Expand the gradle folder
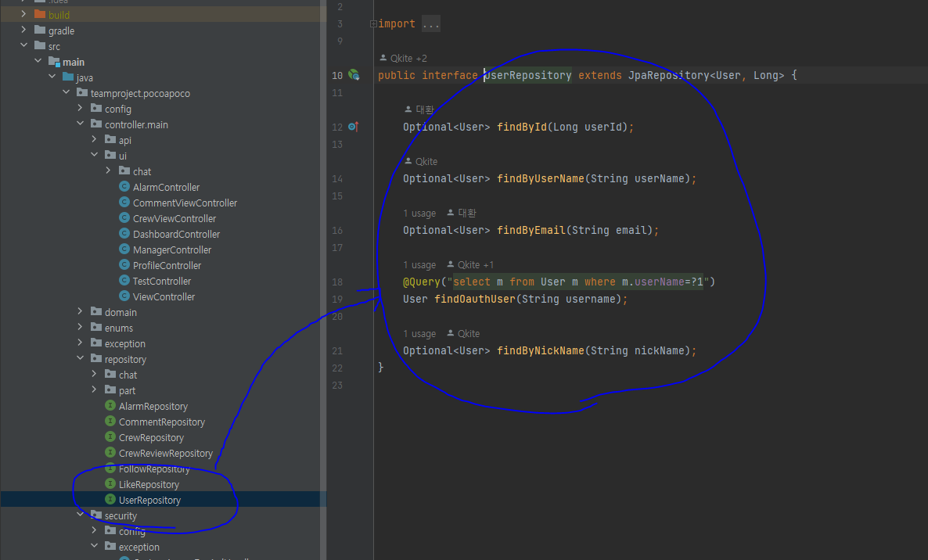The height and width of the screenshot is (560, 928). pyautogui.click(x=23, y=30)
